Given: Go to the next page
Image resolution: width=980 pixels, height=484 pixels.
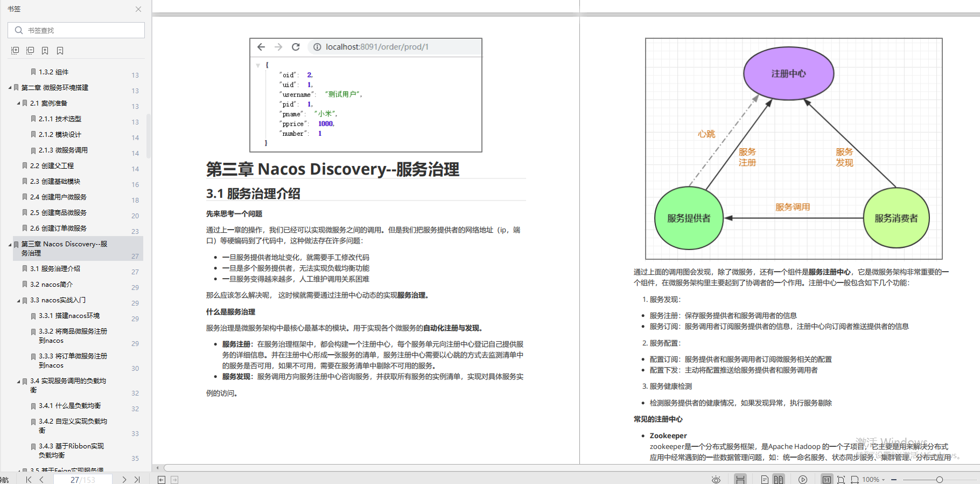Looking at the screenshot, I should [x=124, y=479].
